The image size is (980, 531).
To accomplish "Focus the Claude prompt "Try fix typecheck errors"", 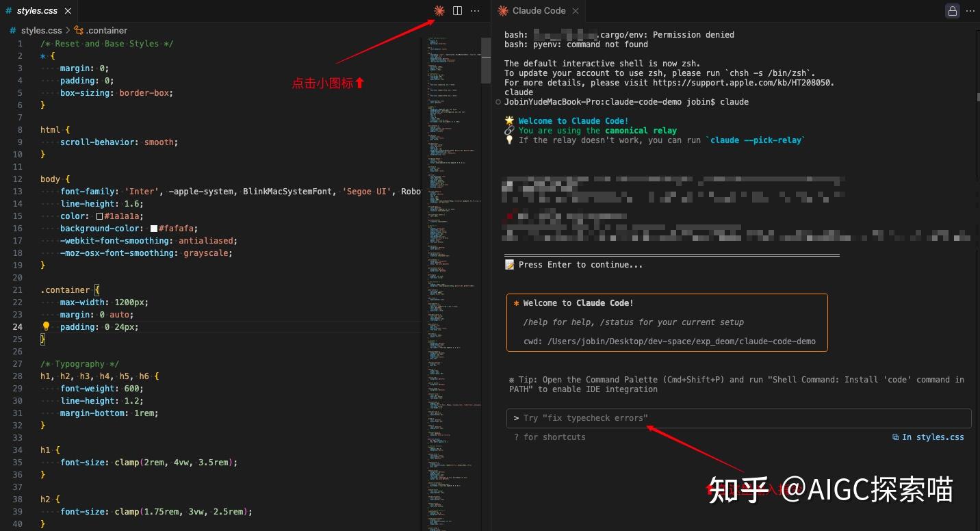I will click(738, 418).
